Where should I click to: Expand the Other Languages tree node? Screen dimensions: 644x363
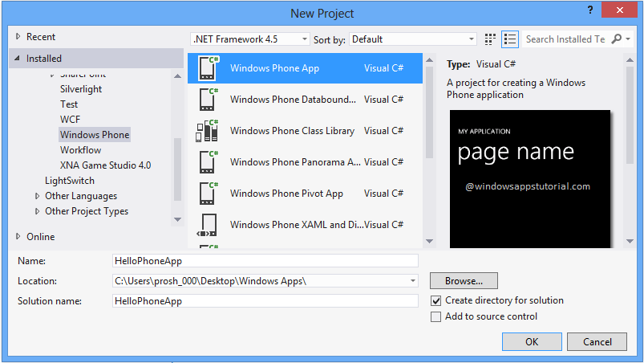38,196
